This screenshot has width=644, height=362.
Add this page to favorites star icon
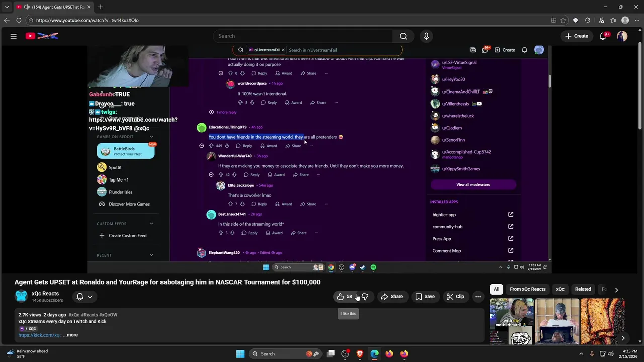[563, 20]
